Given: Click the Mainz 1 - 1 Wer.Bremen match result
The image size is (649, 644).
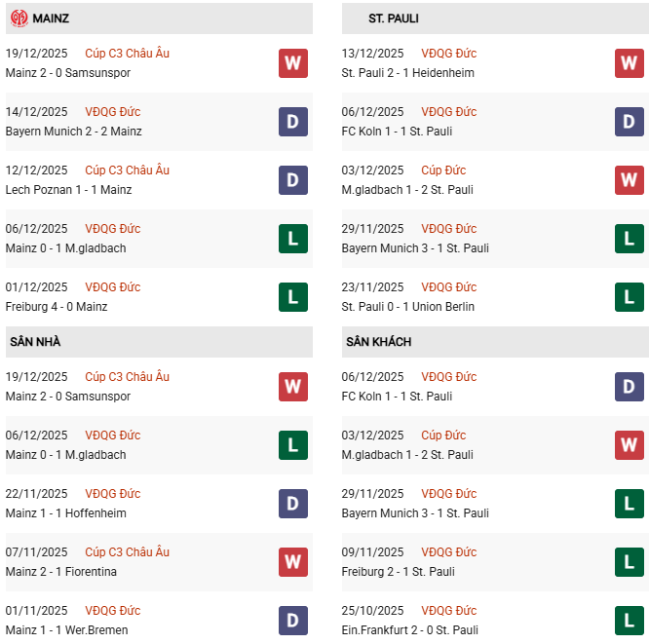Looking at the screenshot, I should click(66, 630).
